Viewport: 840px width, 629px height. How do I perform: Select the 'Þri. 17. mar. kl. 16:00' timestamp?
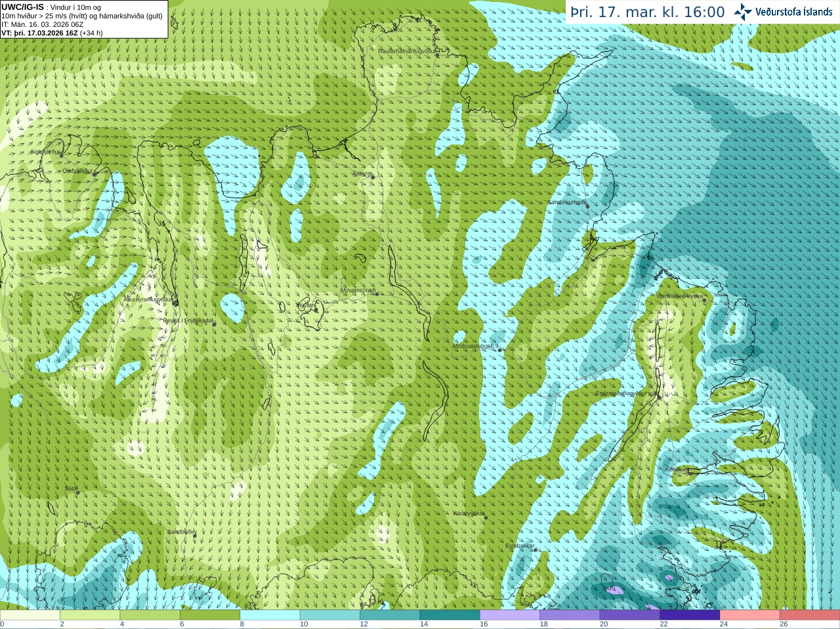tap(648, 12)
